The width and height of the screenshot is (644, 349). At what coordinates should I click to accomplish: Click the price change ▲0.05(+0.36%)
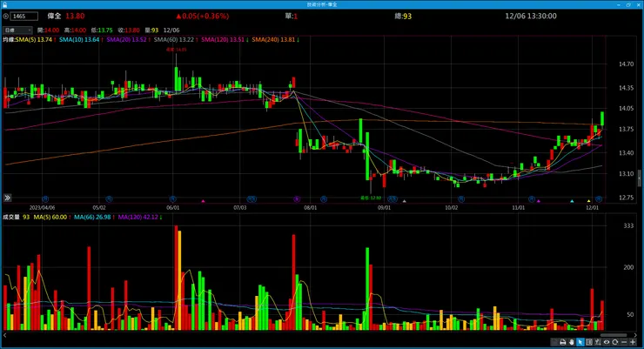(203, 17)
